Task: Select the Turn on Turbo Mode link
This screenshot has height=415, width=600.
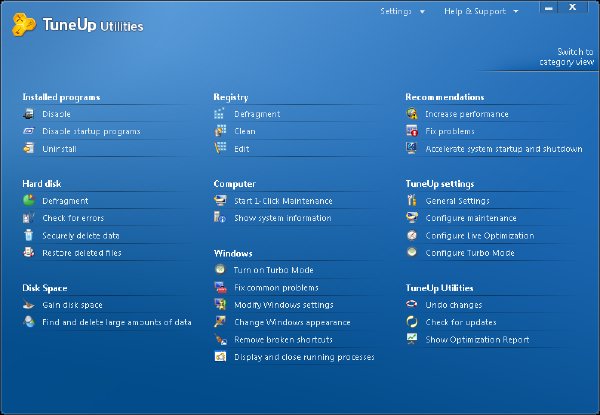Action: pyautogui.click(x=274, y=270)
